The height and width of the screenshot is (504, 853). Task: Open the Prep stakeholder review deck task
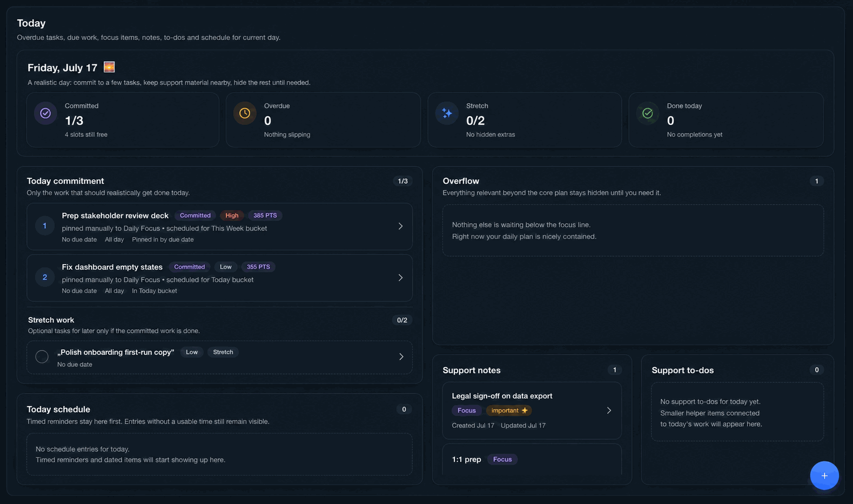(219, 226)
